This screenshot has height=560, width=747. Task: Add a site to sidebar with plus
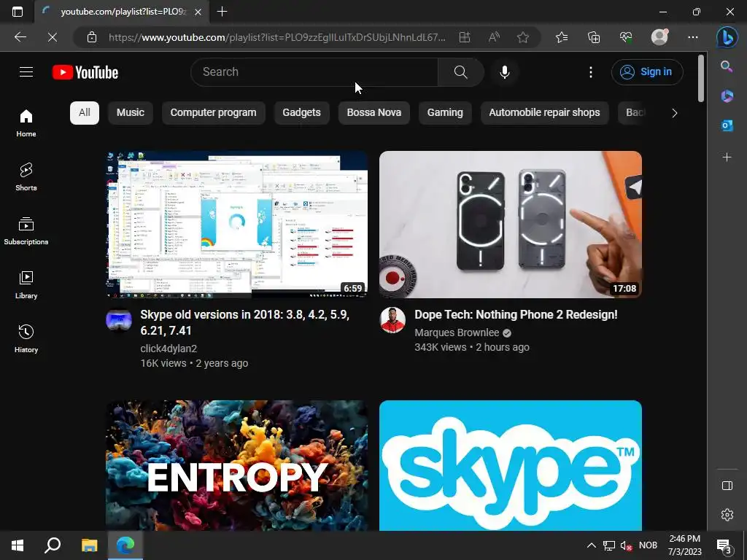coord(727,157)
